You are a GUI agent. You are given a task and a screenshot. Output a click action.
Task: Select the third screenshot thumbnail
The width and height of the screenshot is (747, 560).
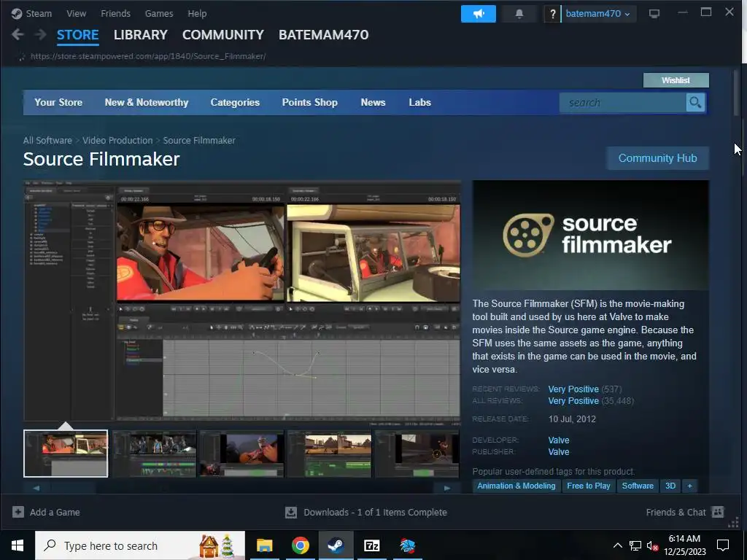(241, 454)
